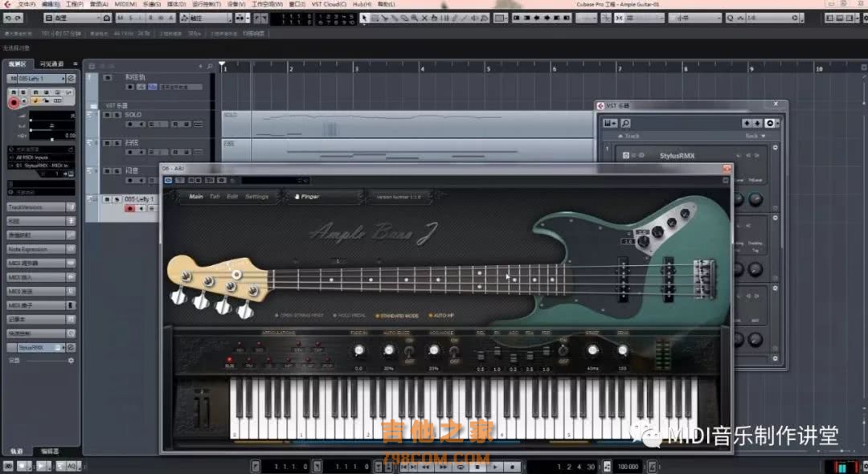Switch to the 可见通道 tab
This screenshot has width=868, height=474.
(51, 64)
